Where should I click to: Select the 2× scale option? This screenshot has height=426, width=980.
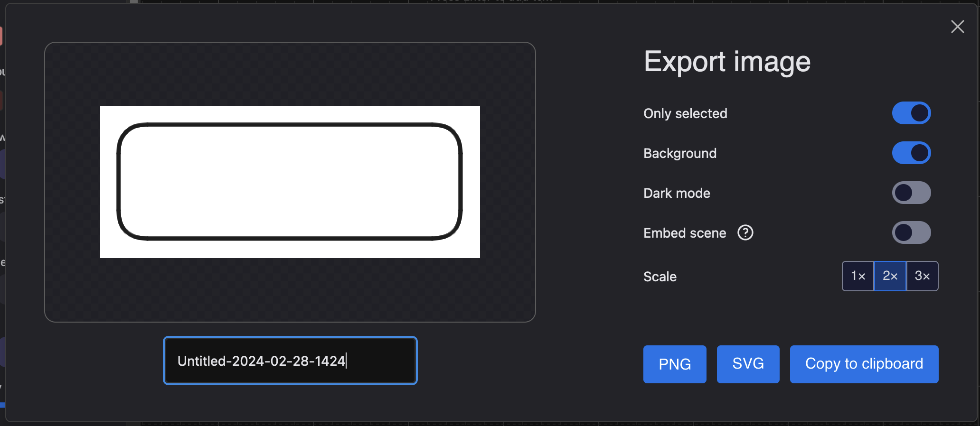(x=890, y=276)
